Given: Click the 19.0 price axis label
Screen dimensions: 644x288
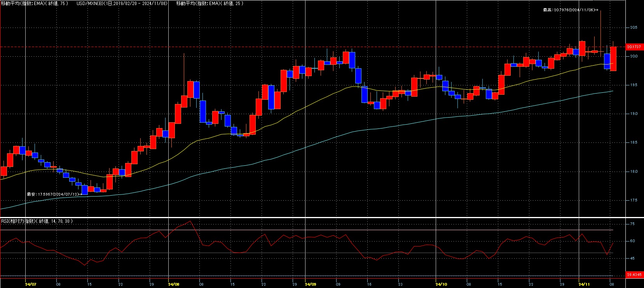Looking at the screenshot, I should [634, 114].
